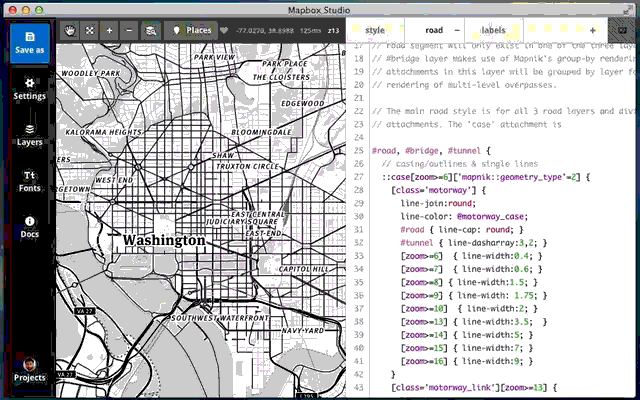Select the pan hand tool
This screenshot has width=640, height=400.
70,30
